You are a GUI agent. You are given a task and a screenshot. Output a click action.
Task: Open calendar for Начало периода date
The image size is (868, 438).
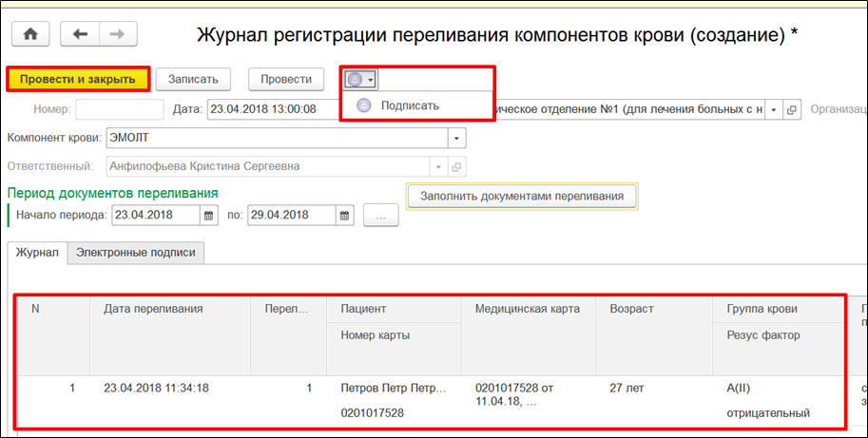tap(208, 215)
